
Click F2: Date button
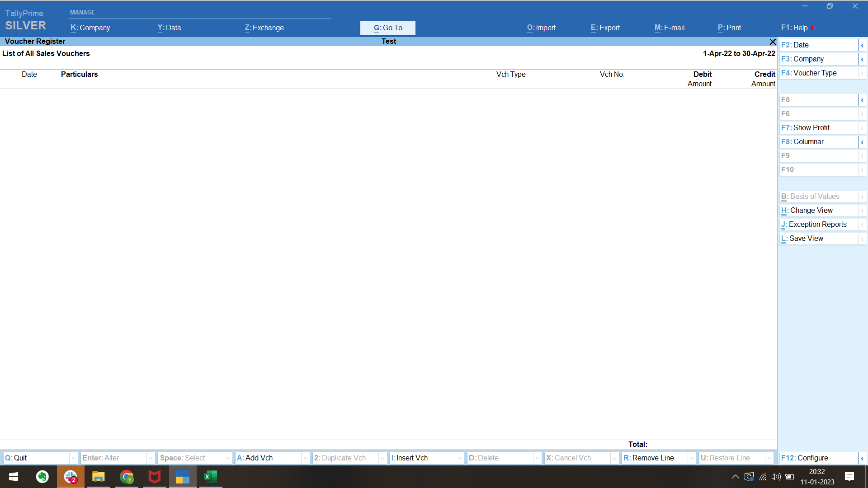click(818, 45)
